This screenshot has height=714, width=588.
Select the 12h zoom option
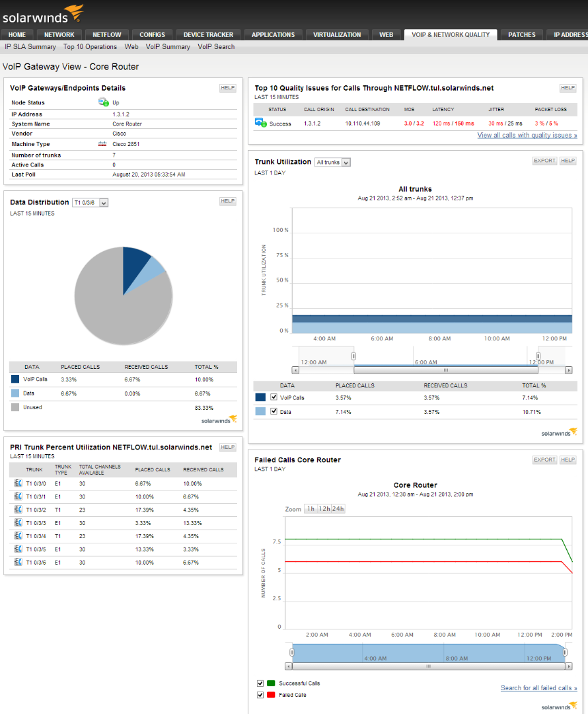[x=324, y=508]
